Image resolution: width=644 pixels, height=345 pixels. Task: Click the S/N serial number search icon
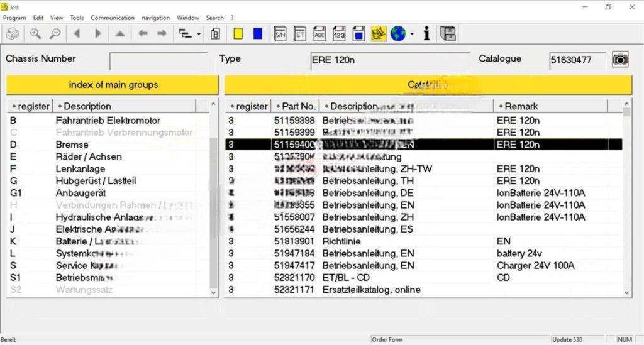[x=280, y=34]
